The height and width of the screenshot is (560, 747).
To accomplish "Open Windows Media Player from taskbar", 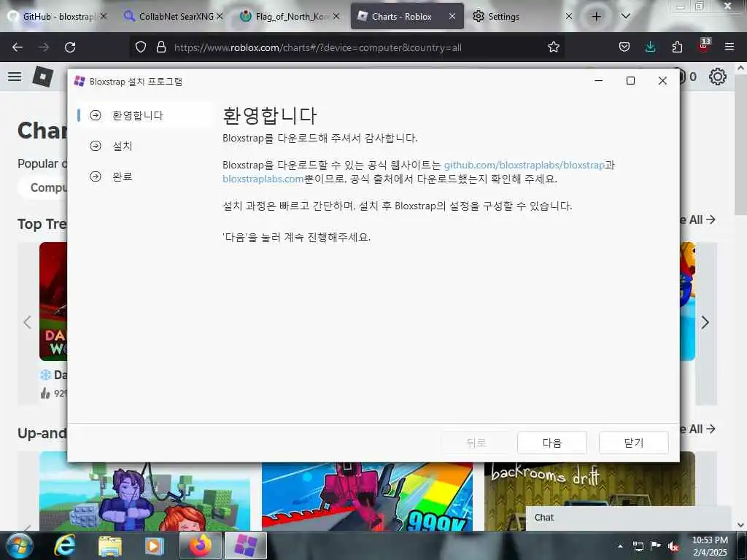I will pos(154,545).
